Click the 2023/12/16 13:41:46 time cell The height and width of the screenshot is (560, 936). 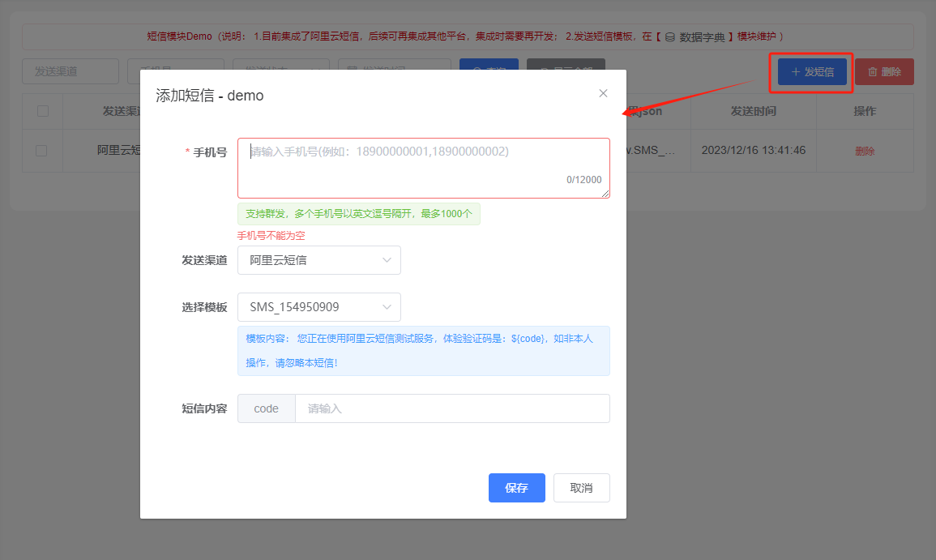point(753,151)
